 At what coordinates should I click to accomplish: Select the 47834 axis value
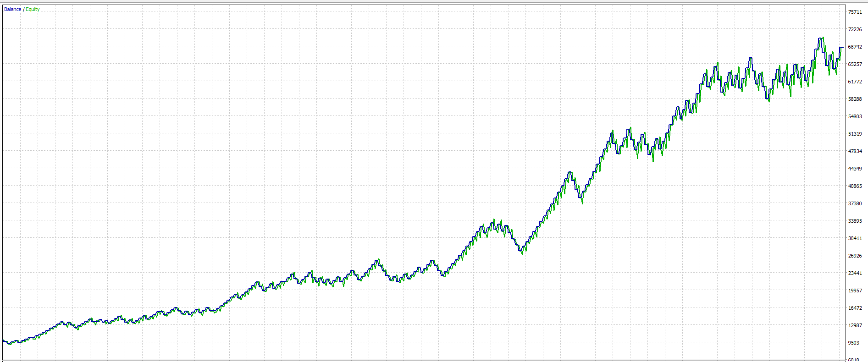pos(855,151)
